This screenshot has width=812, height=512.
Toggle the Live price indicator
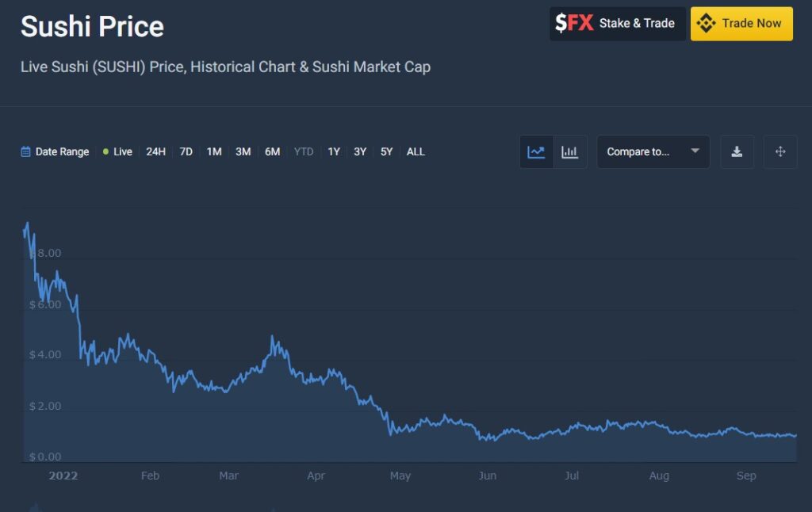(117, 152)
